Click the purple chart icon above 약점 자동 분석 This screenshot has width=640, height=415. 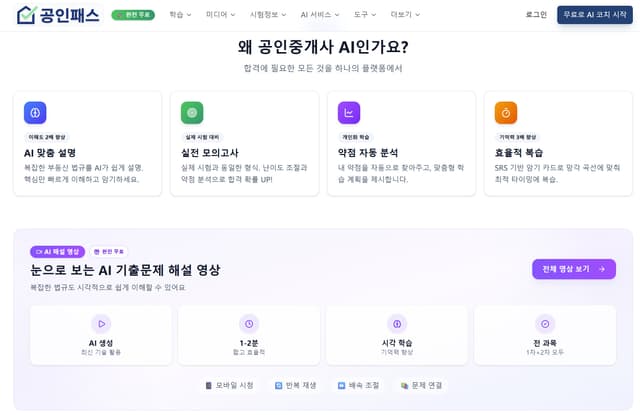click(349, 113)
